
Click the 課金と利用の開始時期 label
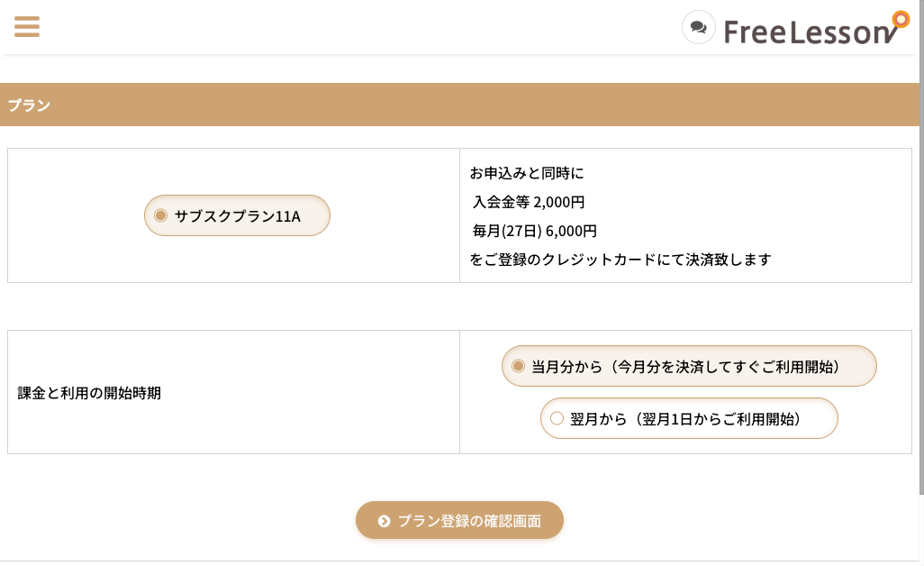[89, 393]
